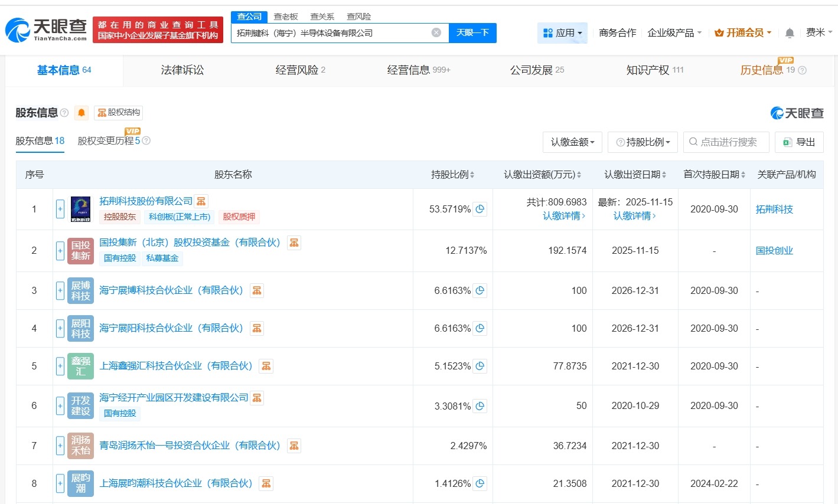Click the crown icon on 开通会员
Viewport: 838px width, 504px height.
point(719,32)
